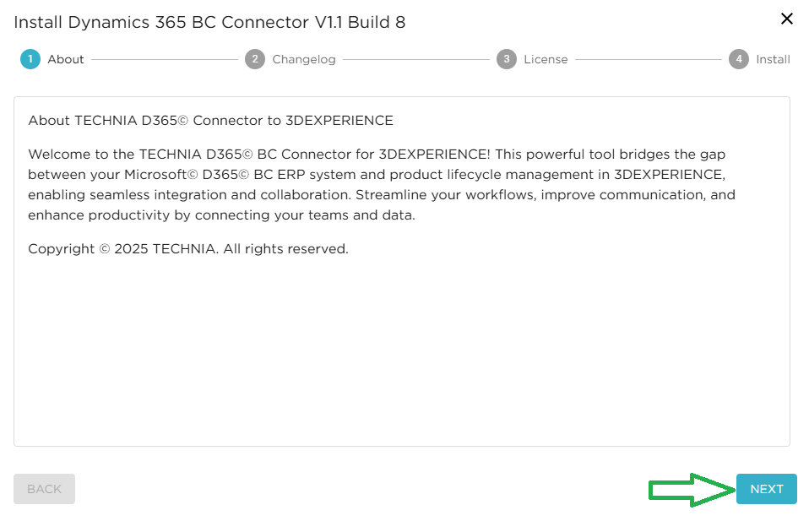The height and width of the screenshot is (532, 809).
Task: Click the step 1 numbered circle
Action: pos(30,59)
